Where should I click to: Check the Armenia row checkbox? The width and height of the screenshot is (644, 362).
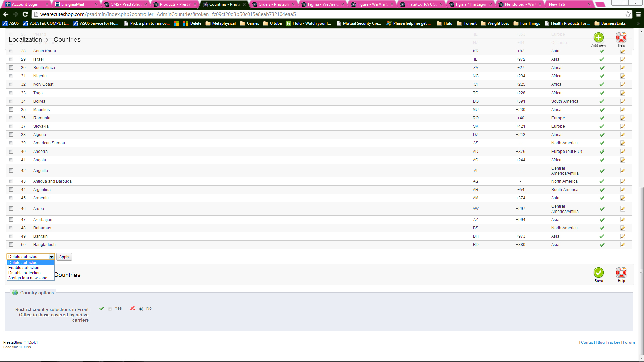(x=11, y=198)
